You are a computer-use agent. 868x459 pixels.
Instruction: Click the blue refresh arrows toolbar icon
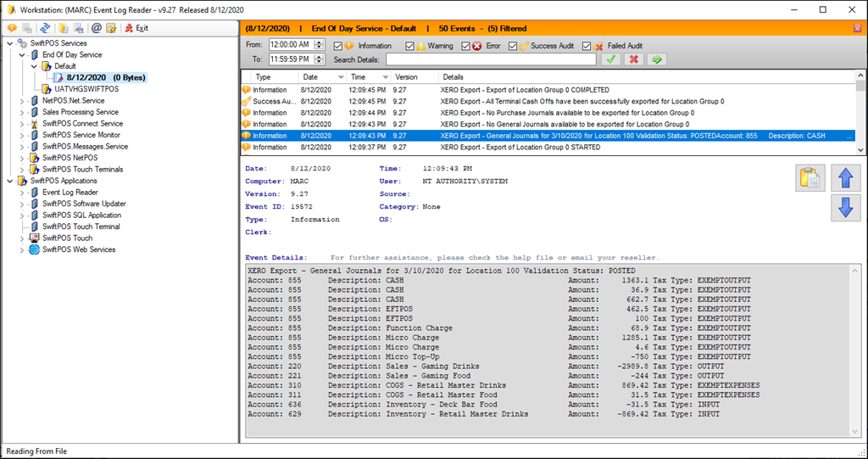point(46,28)
